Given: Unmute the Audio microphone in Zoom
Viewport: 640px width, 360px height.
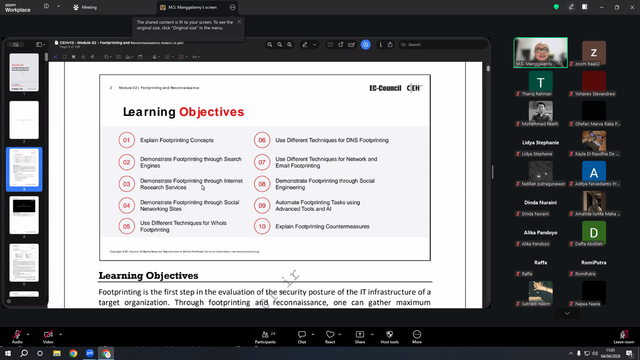Looking at the screenshot, I should pyautogui.click(x=17, y=337).
